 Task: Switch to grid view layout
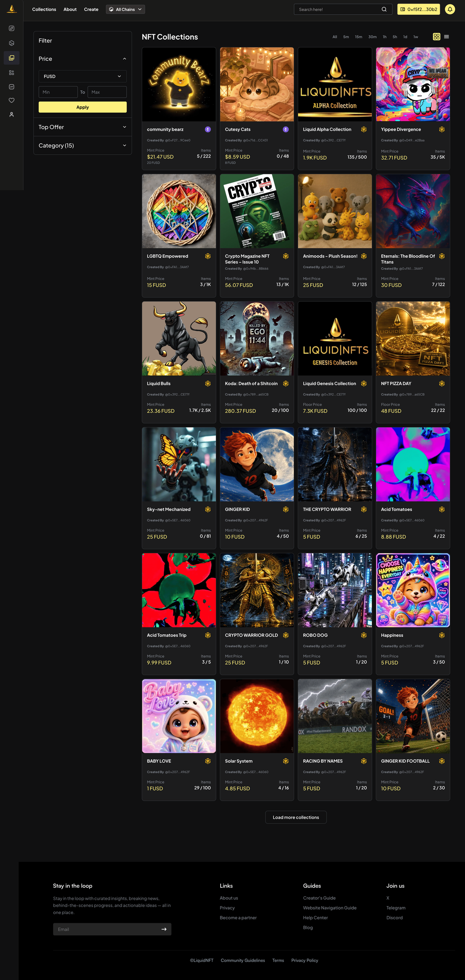[x=436, y=37]
